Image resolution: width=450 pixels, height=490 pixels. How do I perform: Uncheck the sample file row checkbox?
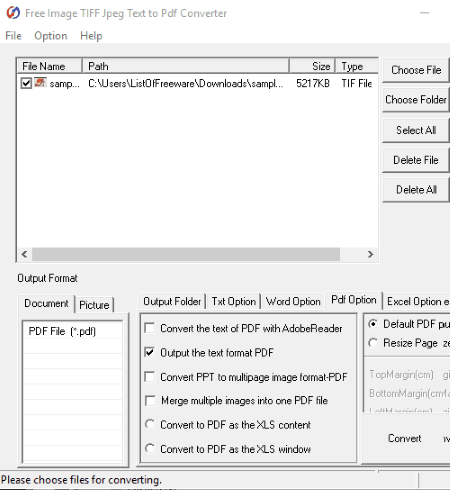[x=26, y=83]
